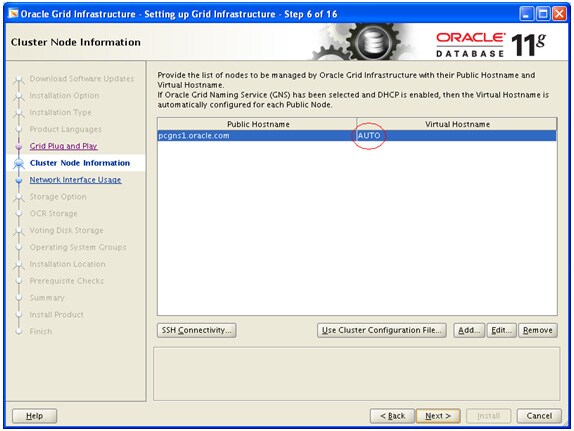The image size is (574, 431).
Task: Click the OCR Storage step label
Action: coord(53,213)
